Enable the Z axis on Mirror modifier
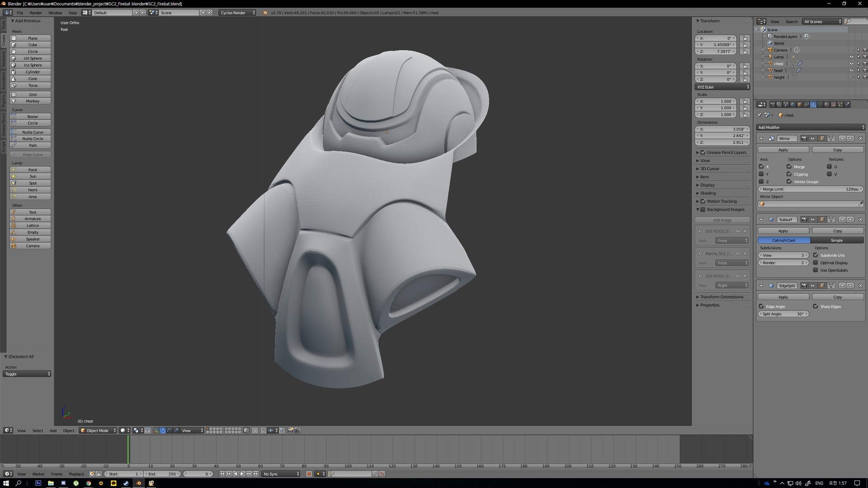Image resolution: width=868 pixels, height=488 pixels. pos(761,181)
